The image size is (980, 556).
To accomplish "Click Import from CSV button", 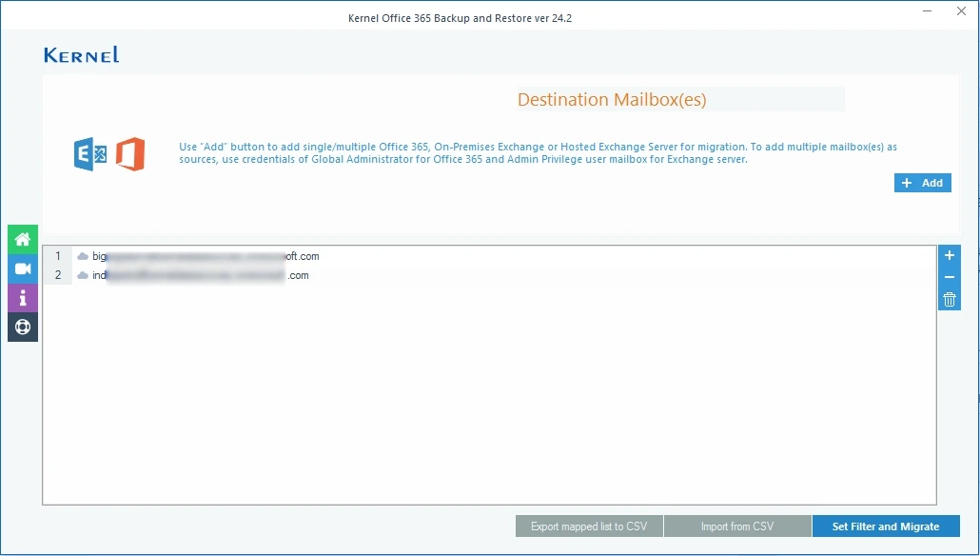I will (737, 526).
